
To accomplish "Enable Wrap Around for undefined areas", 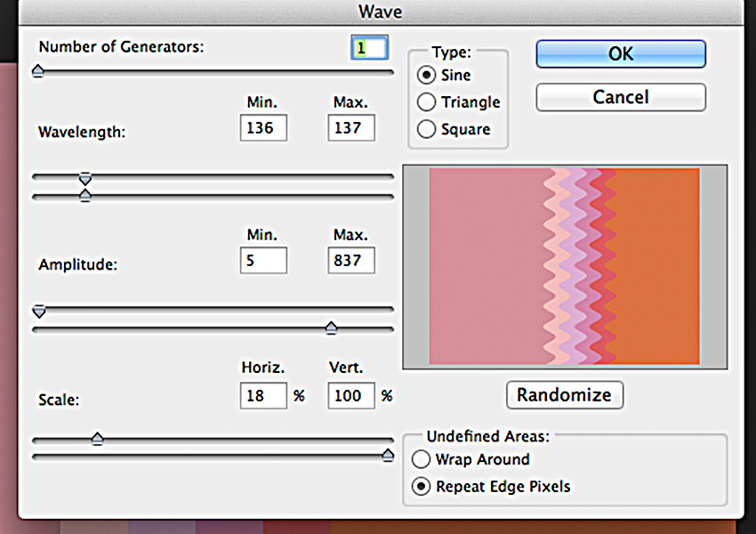I will [421, 459].
